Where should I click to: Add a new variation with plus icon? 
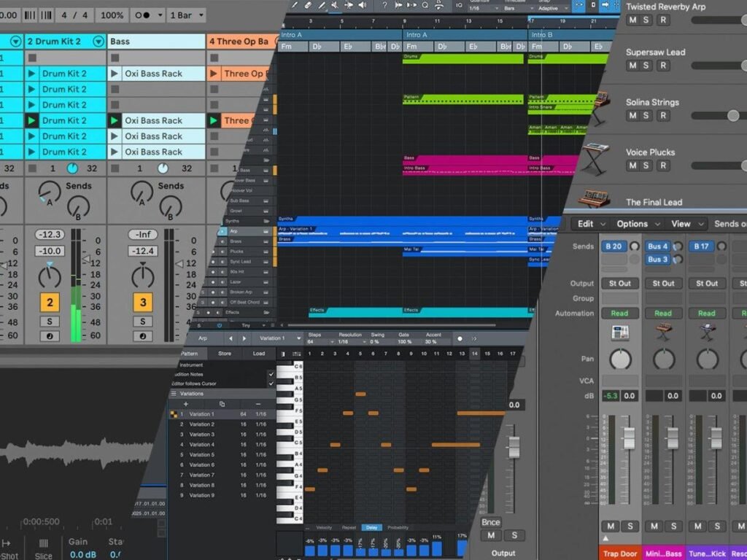coord(186,404)
